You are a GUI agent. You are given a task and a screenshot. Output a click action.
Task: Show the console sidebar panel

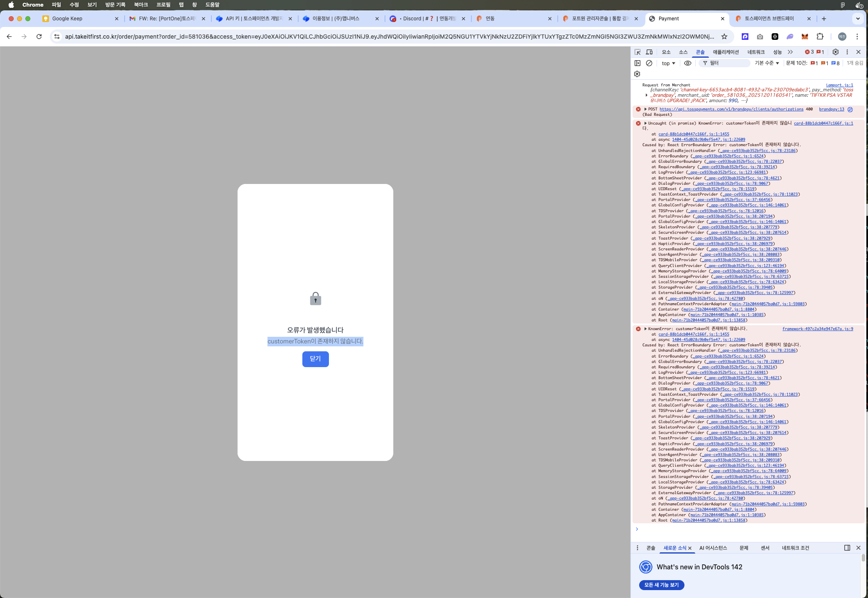pos(638,63)
